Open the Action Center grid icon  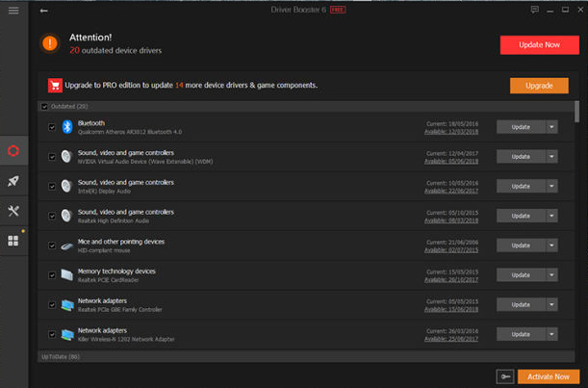pyautogui.click(x=13, y=241)
